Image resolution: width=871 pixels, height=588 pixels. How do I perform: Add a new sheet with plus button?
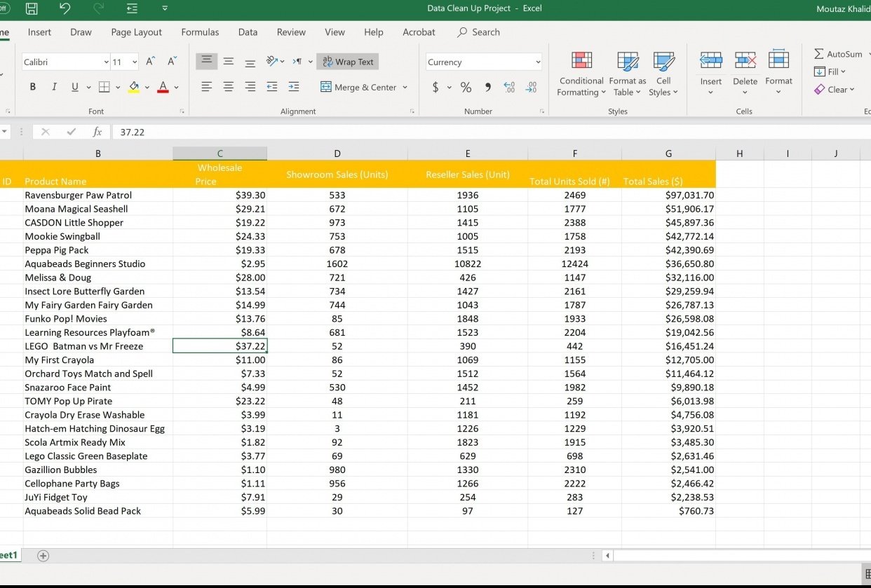(43, 555)
